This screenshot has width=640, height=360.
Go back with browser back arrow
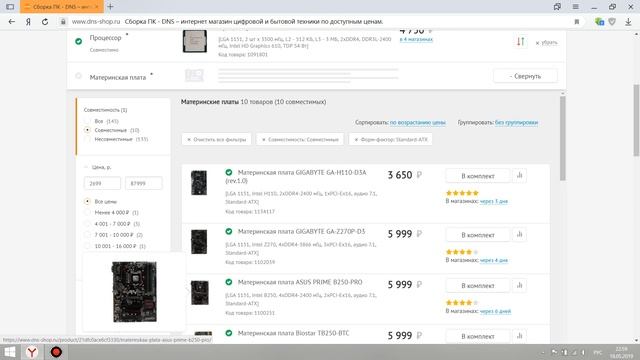[x=11, y=22]
